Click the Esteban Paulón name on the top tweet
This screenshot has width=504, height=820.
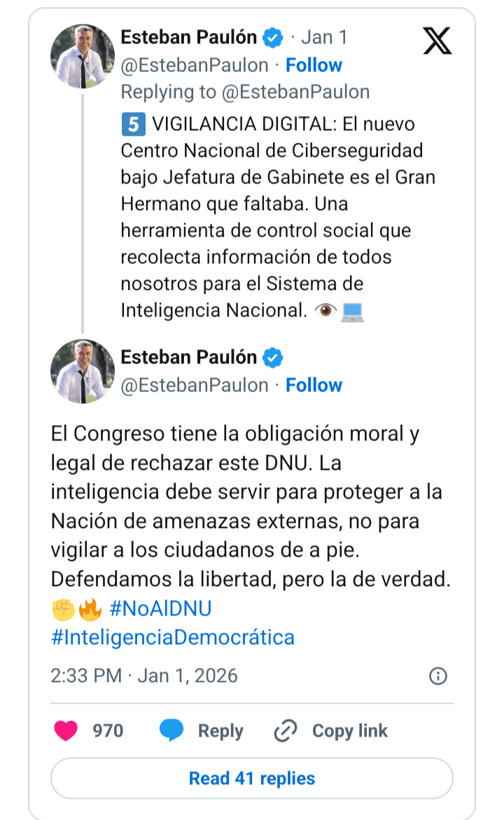tap(189, 37)
